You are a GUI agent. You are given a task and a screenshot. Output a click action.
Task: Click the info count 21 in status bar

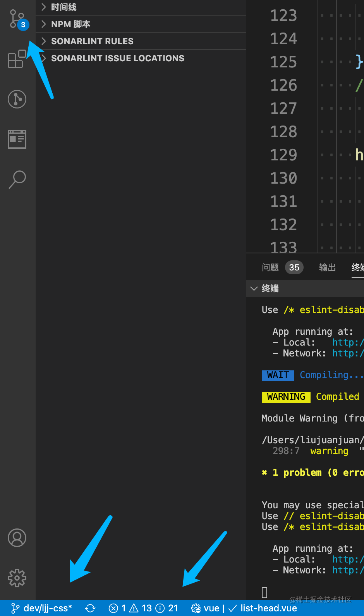[167, 608]
